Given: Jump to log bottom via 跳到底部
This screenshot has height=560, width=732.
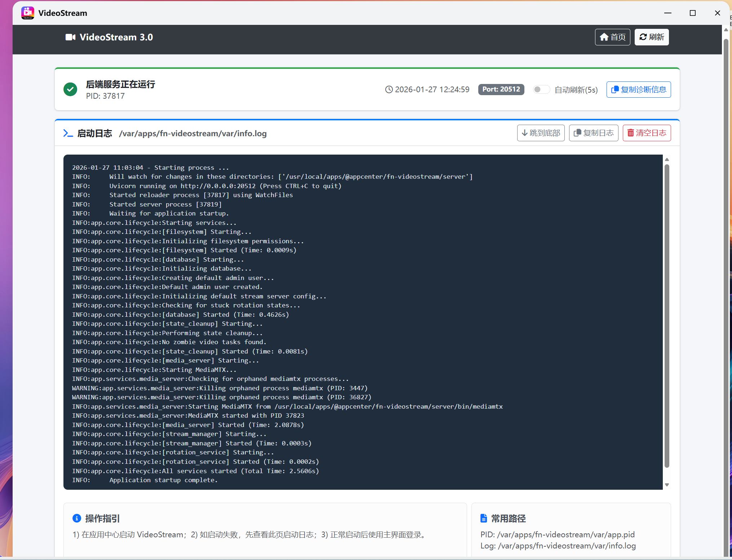Looking at the screenshot, I should tap(541, 133).
